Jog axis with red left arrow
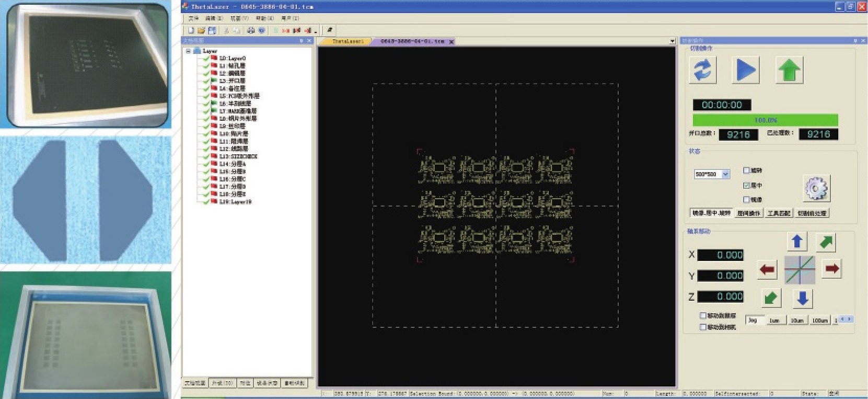 click(x=767, y=269)
